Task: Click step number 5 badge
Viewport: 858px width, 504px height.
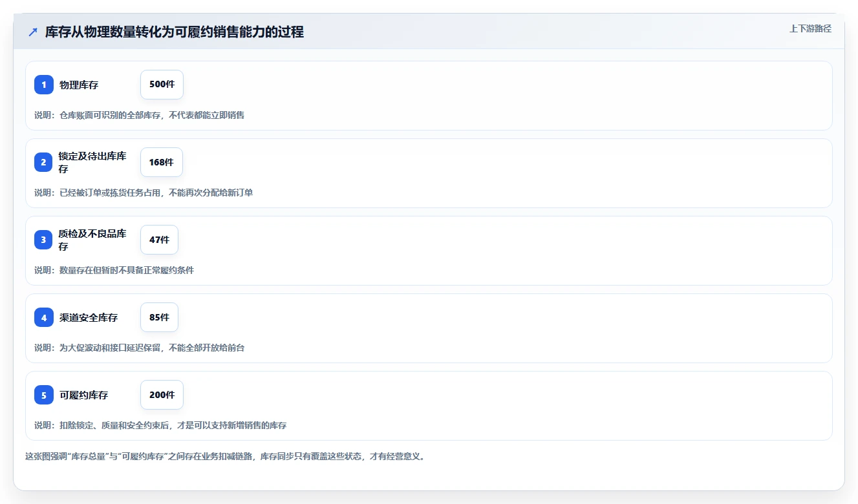Action: point(44,395)
